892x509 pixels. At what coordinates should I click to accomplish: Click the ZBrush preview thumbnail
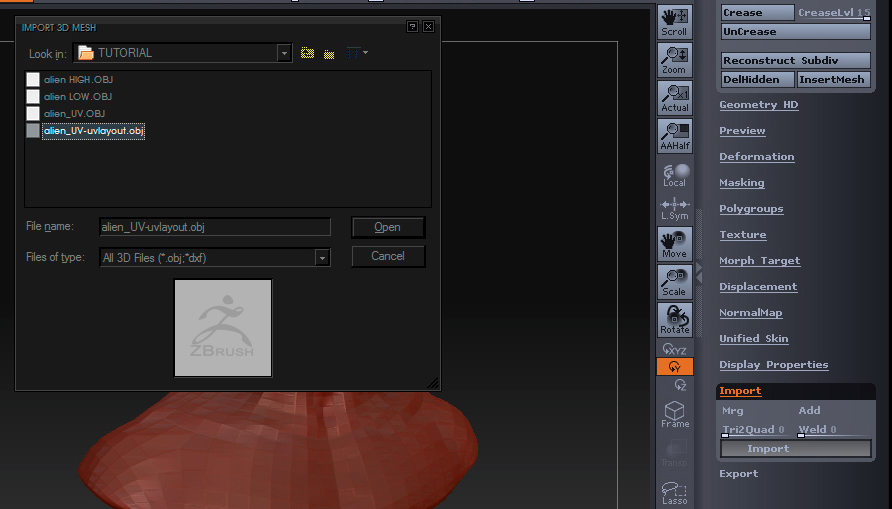(x=223, y=328)
